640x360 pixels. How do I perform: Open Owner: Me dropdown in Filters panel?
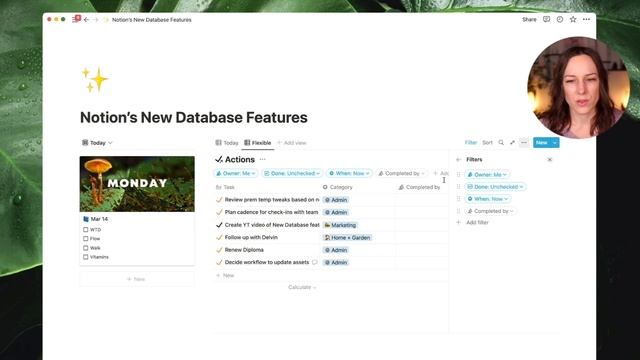pos(487,174)
